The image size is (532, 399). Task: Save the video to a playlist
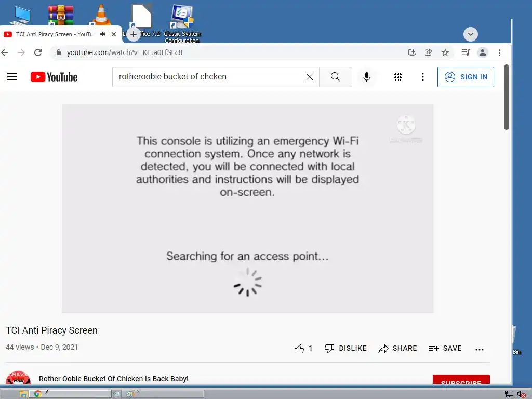(x=445, y=349)
